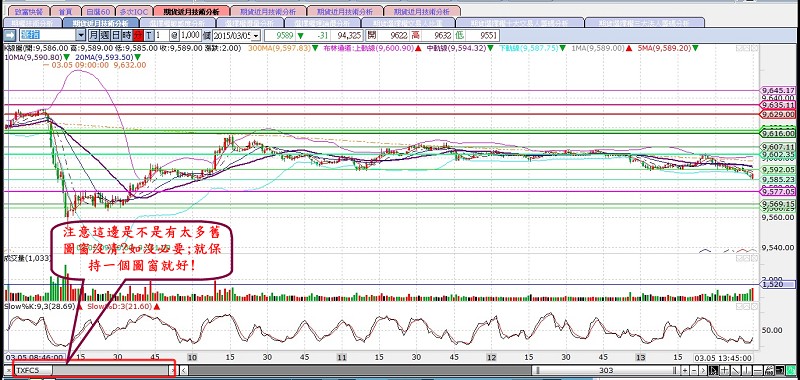Select the 週 weekly period button
This screenshot has width=800, height=380.
tap(105, 35)
